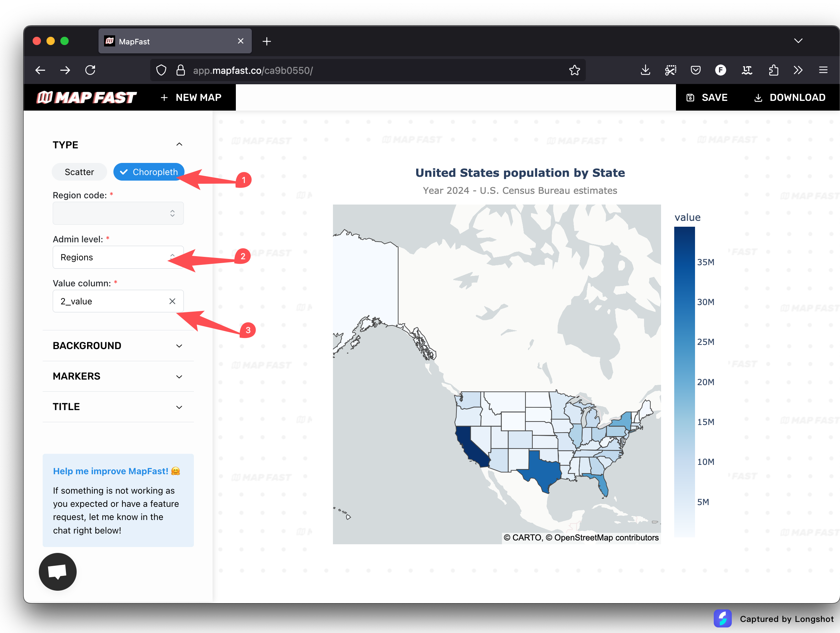Viewport: 840px width, 633px height.
Task: Open the Value column selector
Action: tap(118, 301)
